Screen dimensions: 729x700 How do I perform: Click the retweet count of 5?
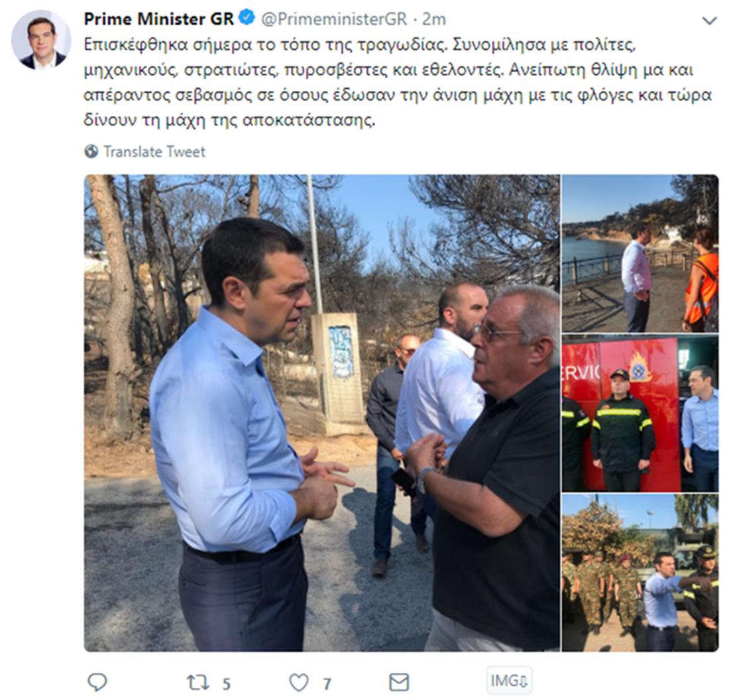coord(227,684)
